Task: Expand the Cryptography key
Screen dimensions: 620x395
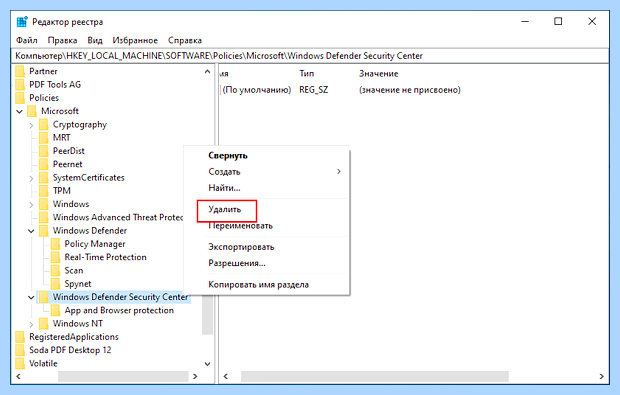Action: [31, 125]
